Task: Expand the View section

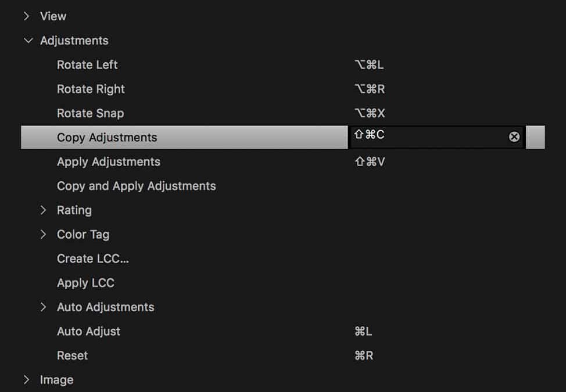Action: [x=27, y=16]
